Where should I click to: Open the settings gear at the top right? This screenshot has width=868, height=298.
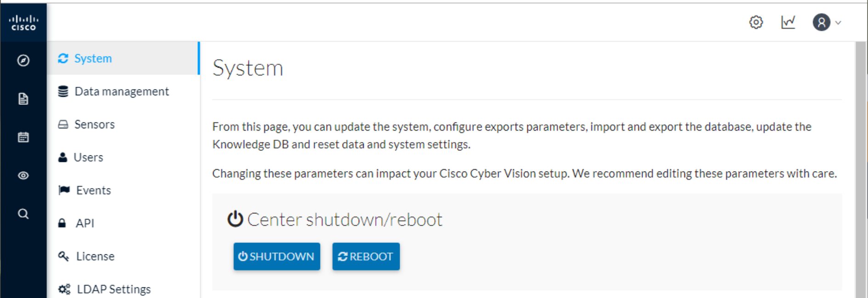click(755, 22)
